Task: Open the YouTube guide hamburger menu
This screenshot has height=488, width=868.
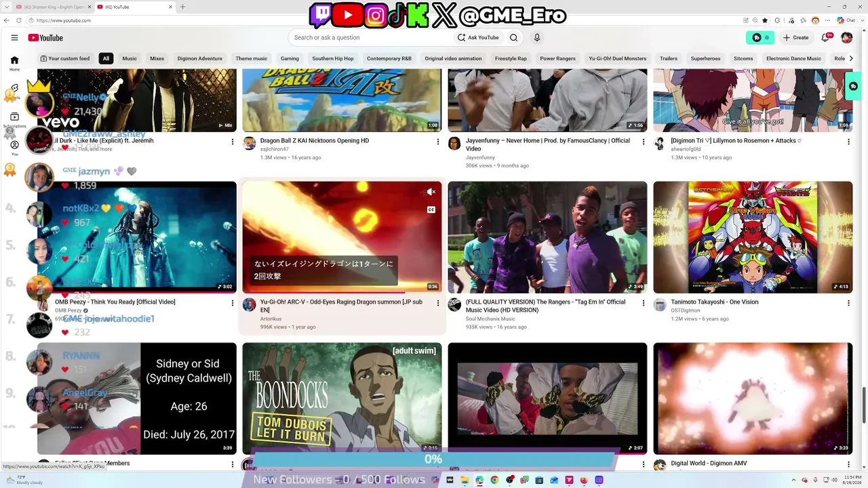Action: coord(14,38)
